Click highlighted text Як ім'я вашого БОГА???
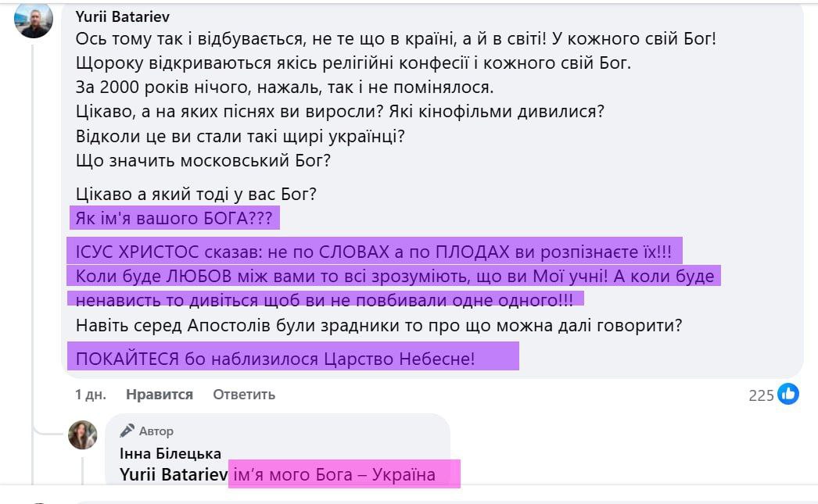Viewport: 818px width, 504px height. pyautogui.click(x=174, y=219)
